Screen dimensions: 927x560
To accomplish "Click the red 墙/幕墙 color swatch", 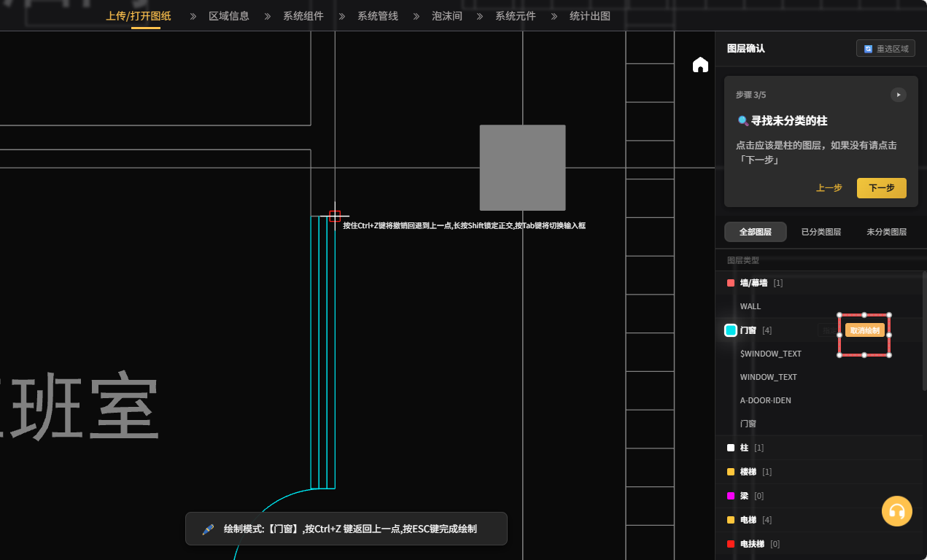I will [731, 283].
